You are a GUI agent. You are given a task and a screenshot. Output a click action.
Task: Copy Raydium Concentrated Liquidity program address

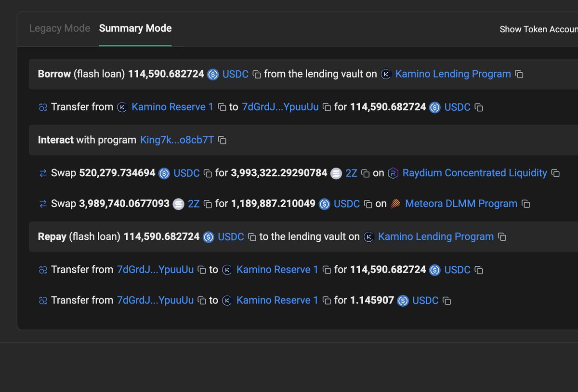555,173
